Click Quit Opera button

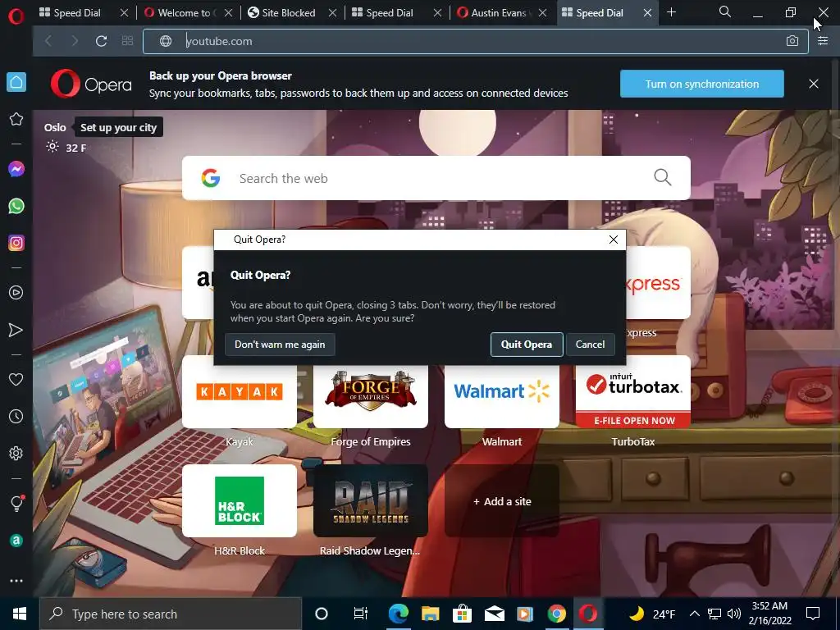527,345
